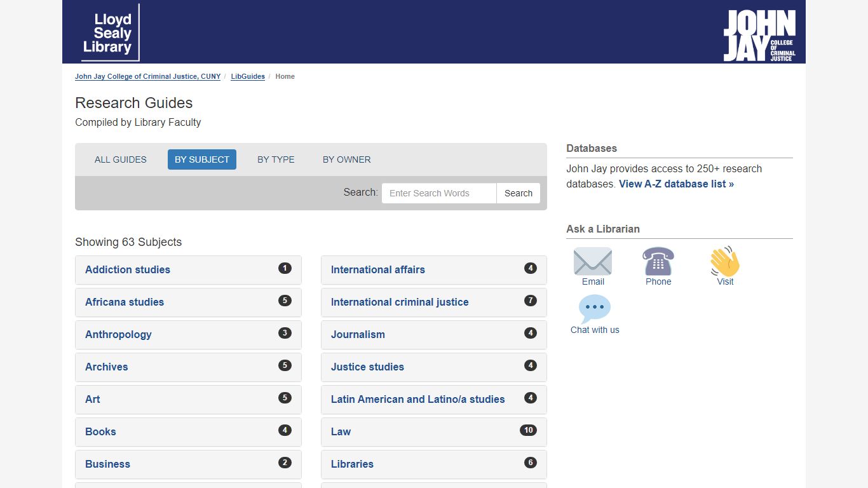Click the Databases section heading

[592, 148]
